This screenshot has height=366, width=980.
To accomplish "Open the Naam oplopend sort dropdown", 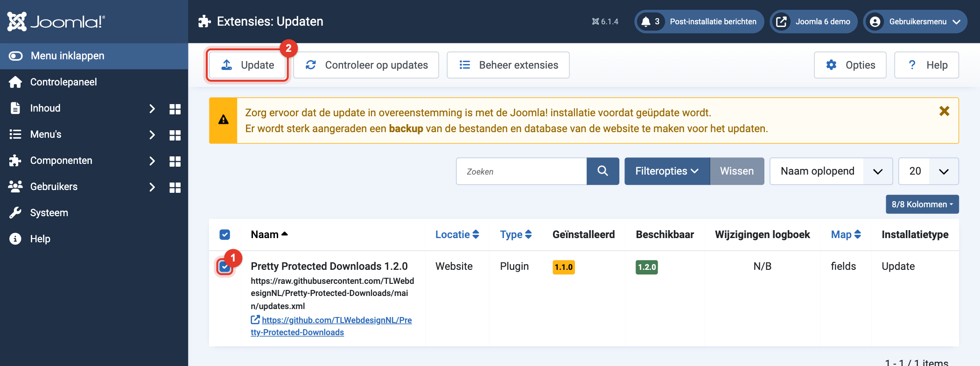I will pos(831,171).
